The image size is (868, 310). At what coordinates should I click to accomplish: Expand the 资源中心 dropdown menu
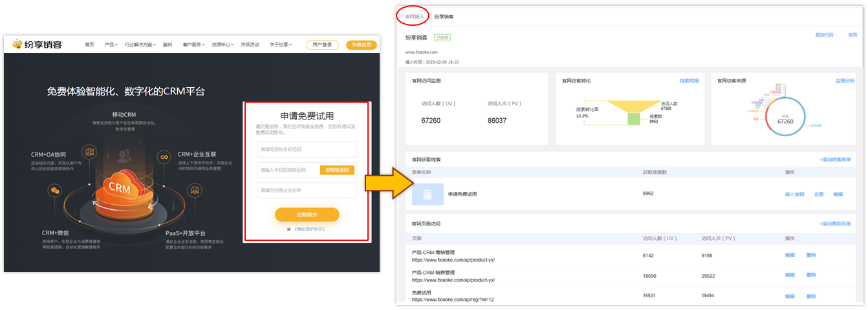(x=223, y=45)
